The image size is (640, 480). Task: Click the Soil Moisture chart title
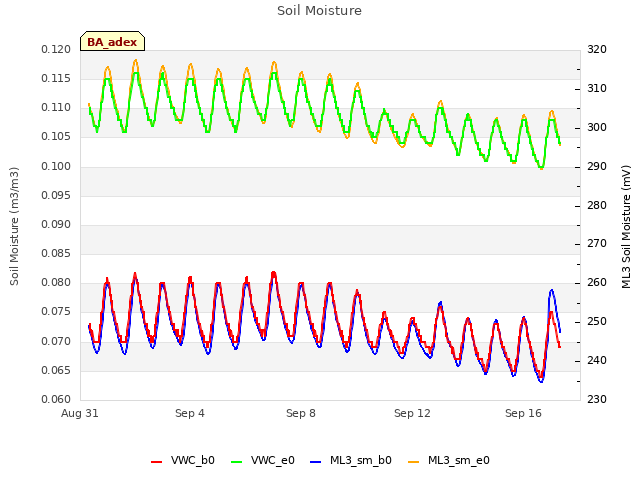click(319, 11)
